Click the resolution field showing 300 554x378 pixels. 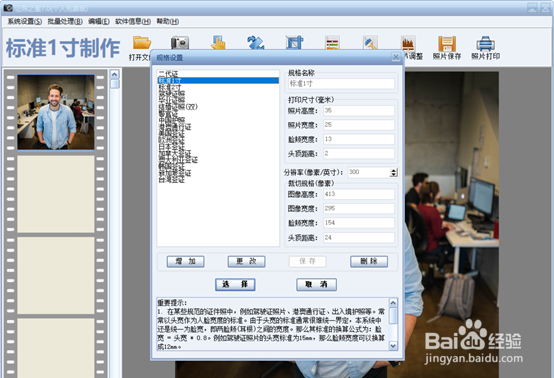click(x=369, y=172)
